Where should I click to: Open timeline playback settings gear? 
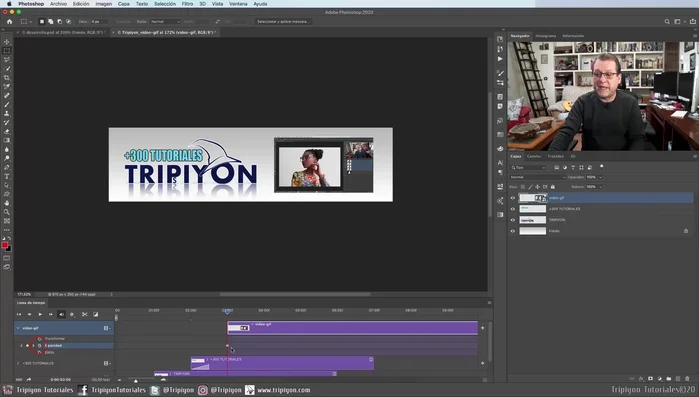tap(72, 315)
